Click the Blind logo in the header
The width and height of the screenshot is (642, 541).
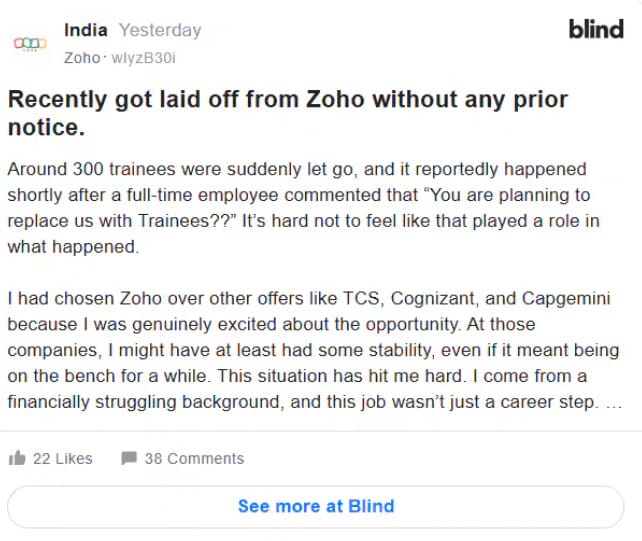point(595,29)
